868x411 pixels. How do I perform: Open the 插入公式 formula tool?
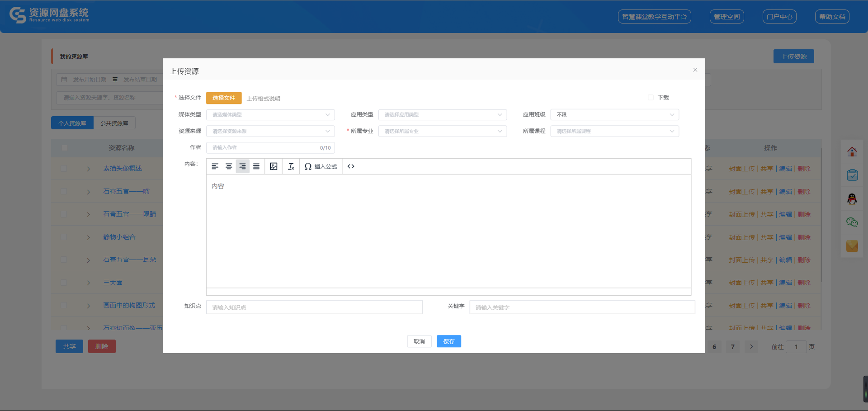coord(321,166)
